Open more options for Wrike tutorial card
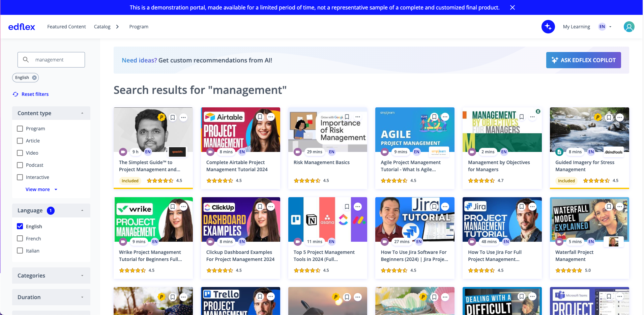Viewport: 644px width, 315px height. pyautogui.click(x=183, y=207)
